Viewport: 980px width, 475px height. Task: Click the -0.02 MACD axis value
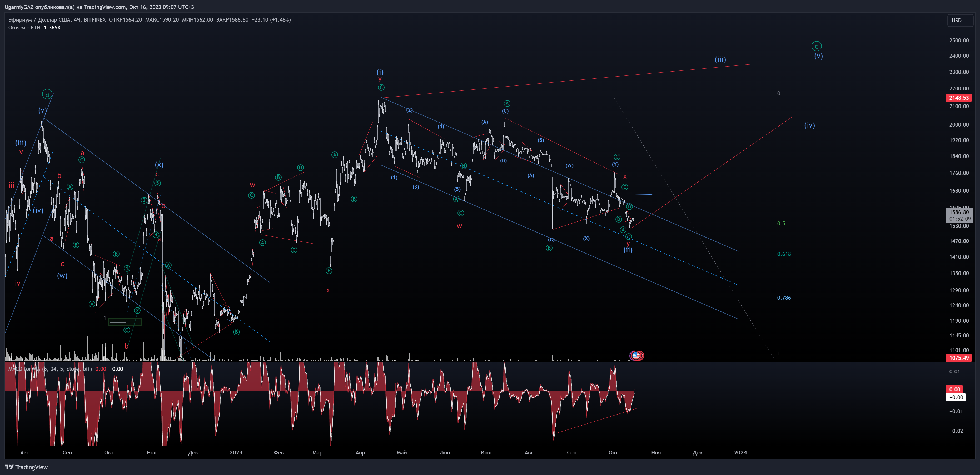coord(956,431)
